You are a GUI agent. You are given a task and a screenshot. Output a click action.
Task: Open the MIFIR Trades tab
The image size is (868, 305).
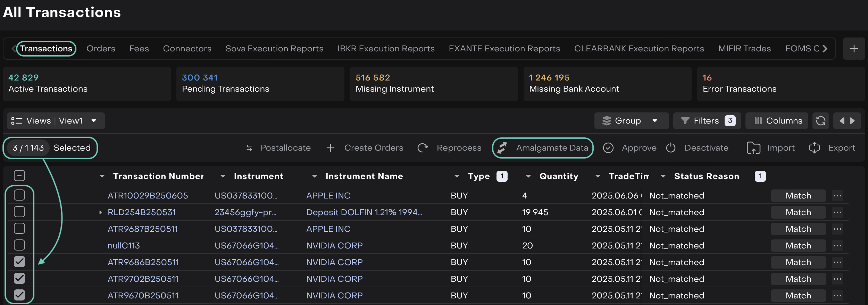pyautogui.click(x=744, y=49)
